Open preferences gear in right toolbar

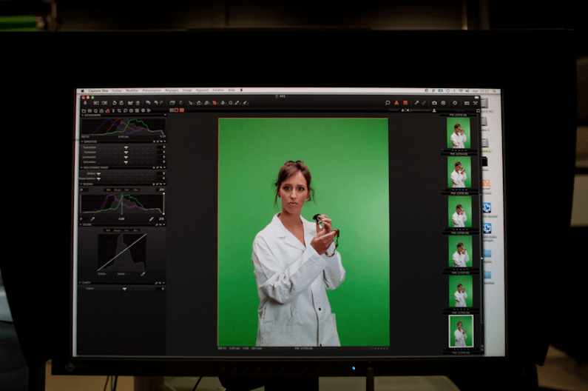click(x=455, y=103)
